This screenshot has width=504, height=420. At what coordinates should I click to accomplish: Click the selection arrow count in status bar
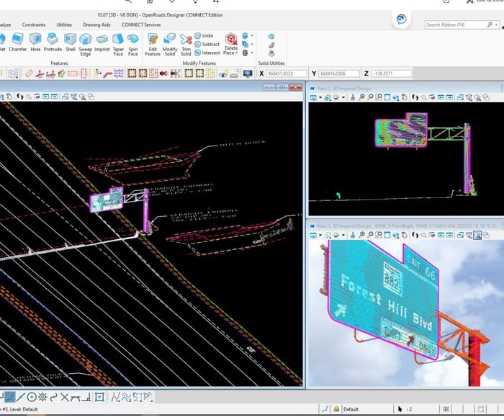pos(405,409)
